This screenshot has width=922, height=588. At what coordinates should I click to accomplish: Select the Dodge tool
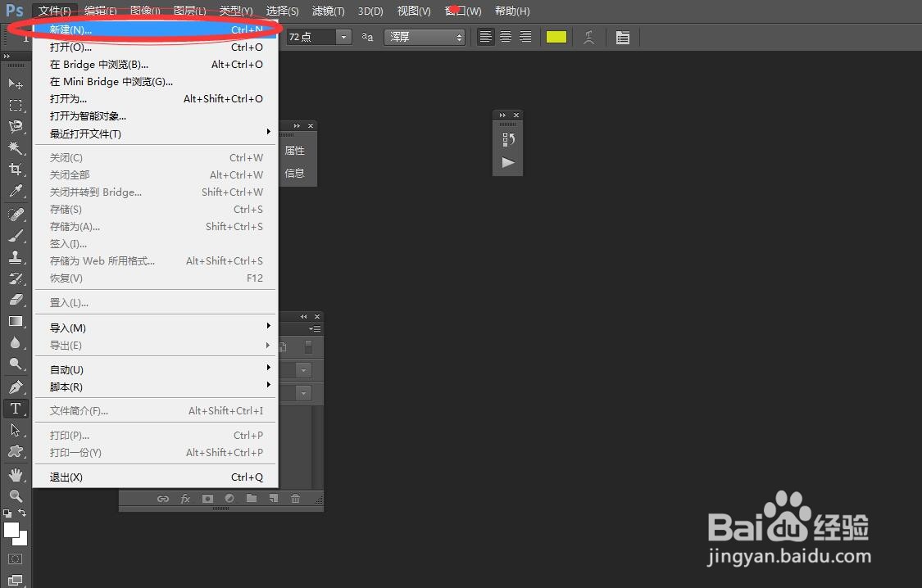click(x=16, y=364)
